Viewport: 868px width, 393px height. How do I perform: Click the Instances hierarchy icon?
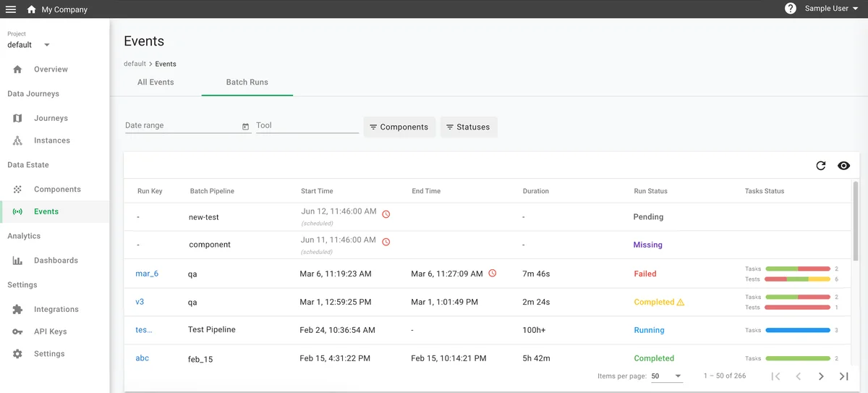18,140
